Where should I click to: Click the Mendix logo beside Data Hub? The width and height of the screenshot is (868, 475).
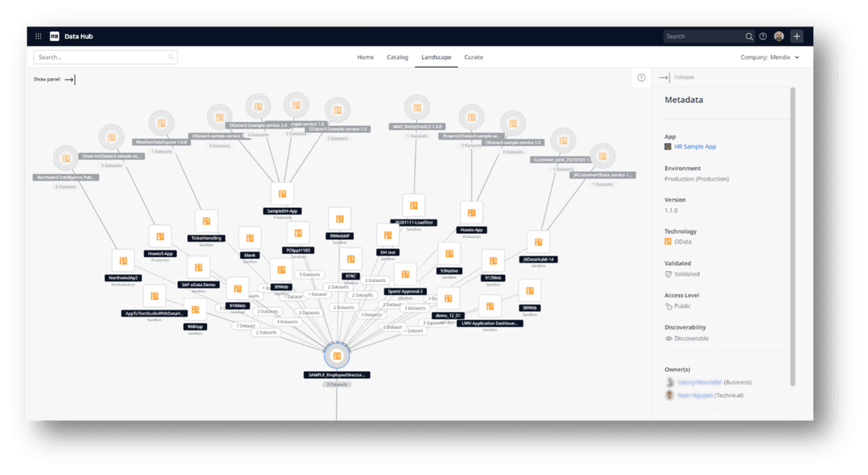click(55, 36)
